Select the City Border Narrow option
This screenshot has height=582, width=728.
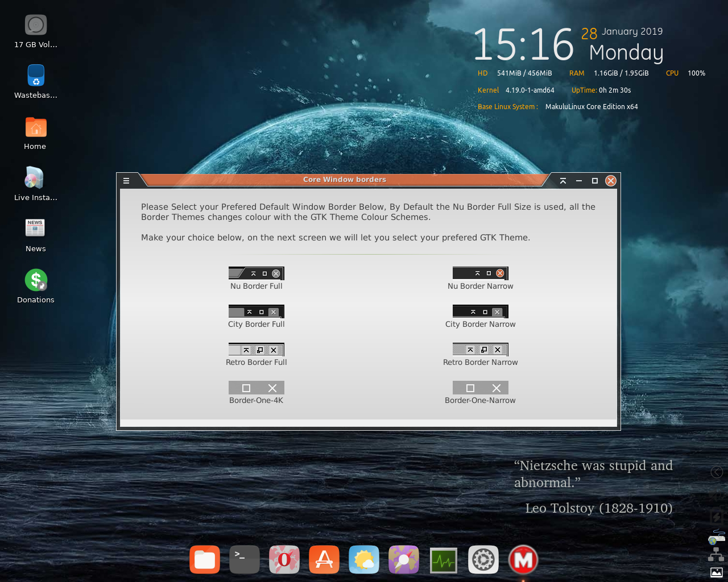point(480,317)
